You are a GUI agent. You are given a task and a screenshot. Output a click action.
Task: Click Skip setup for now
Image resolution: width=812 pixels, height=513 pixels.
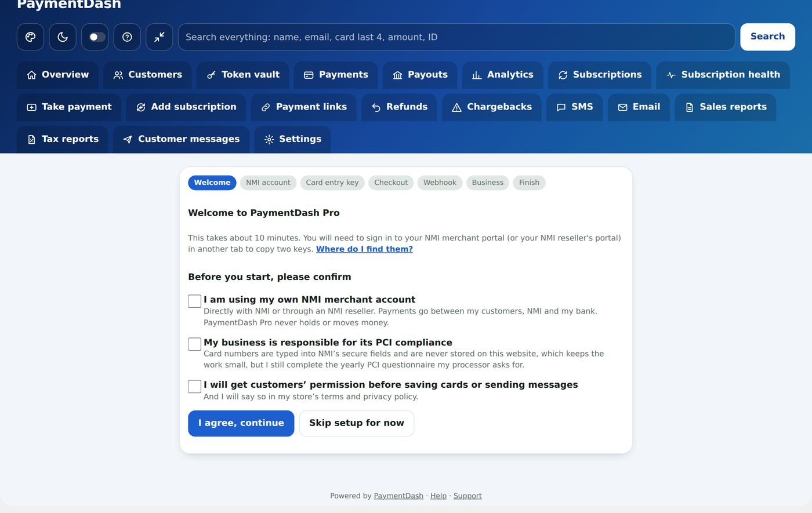point(357,424)
